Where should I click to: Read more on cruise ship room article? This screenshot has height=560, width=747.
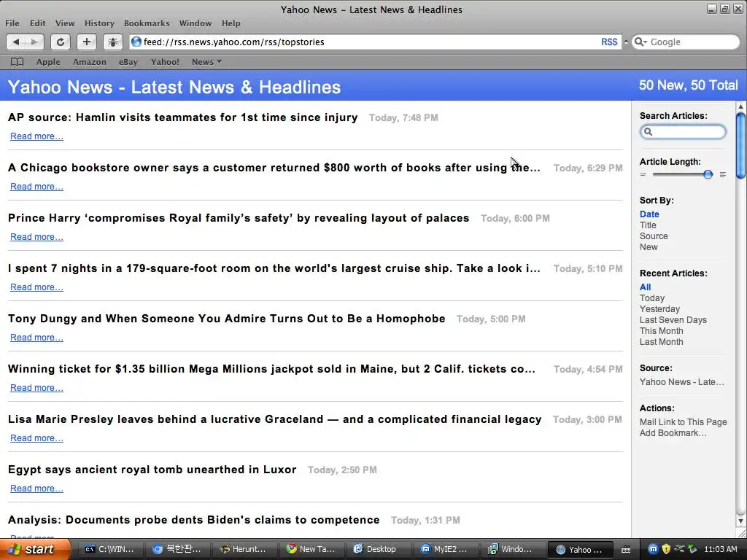[x=36, y=287]
